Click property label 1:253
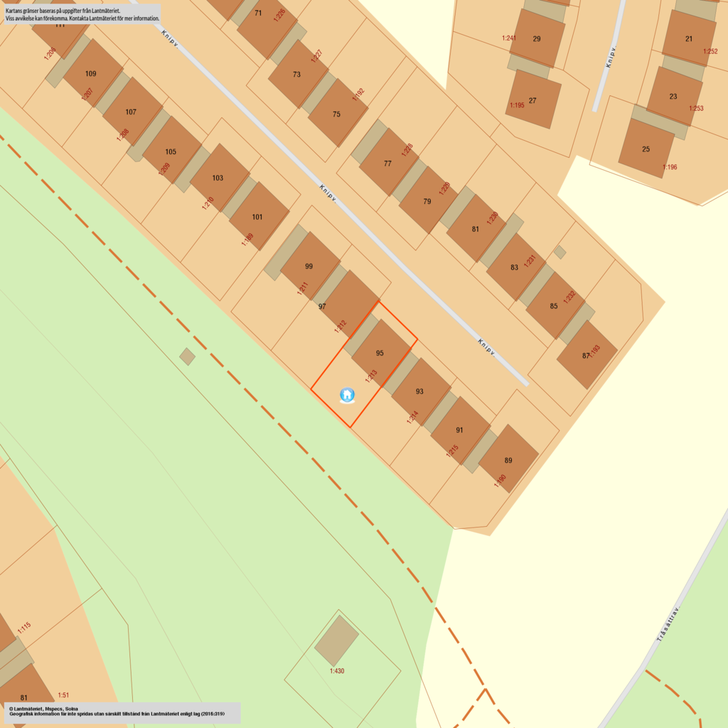 [696, 109]
